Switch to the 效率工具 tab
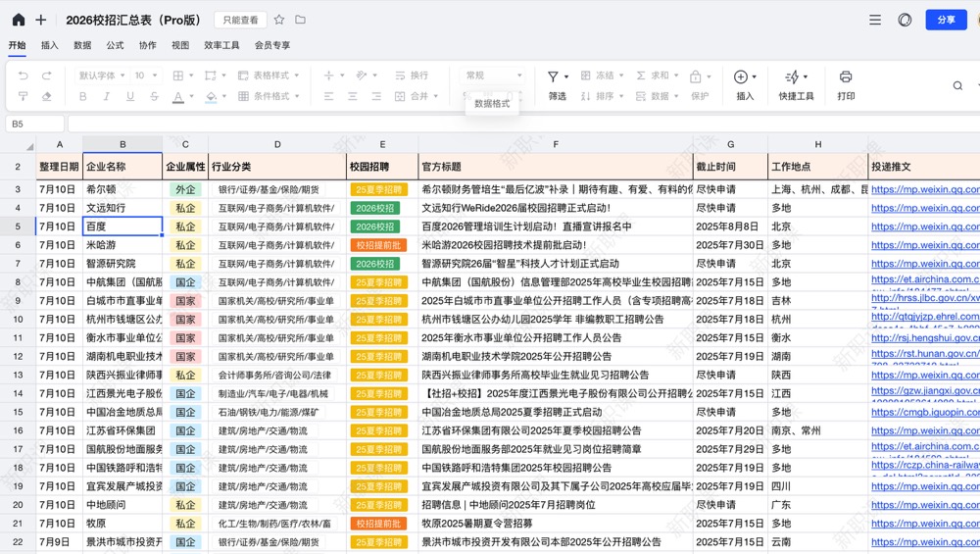The image size is (980, 554). pos(221,45)
